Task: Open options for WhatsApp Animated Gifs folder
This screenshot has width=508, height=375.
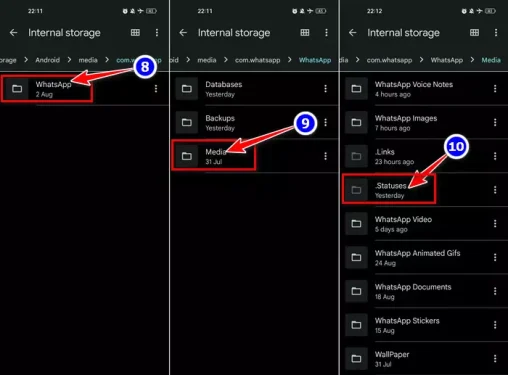Action: click(495, 257)
